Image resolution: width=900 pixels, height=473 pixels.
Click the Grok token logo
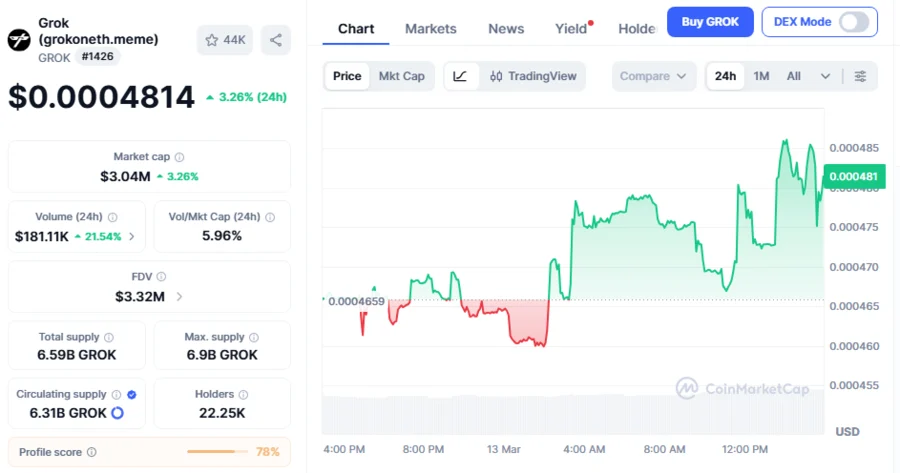19,40
